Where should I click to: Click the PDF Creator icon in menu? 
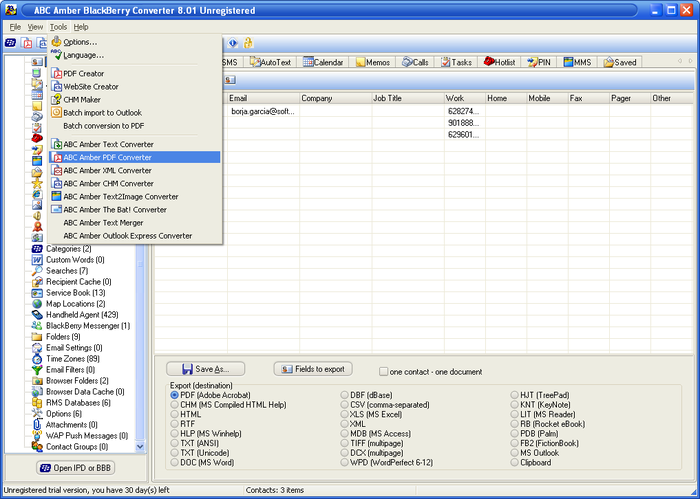point(56,74)
